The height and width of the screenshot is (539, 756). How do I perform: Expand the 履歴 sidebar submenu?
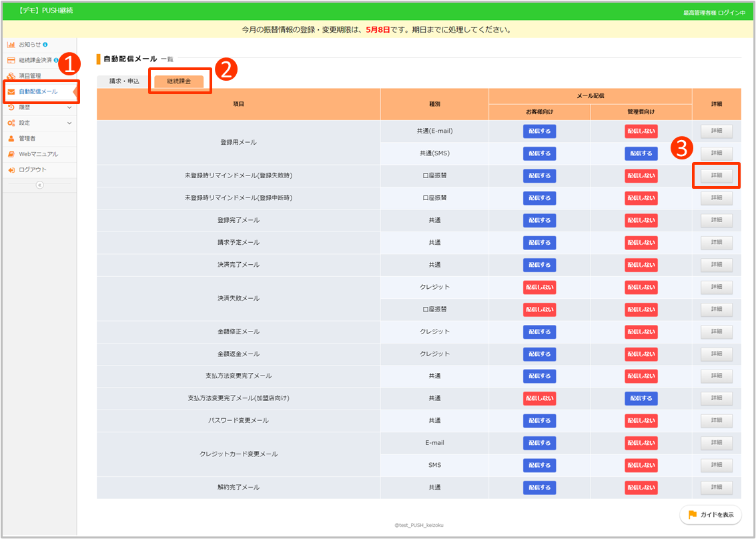pyautogui.click(x=69, y=107)
